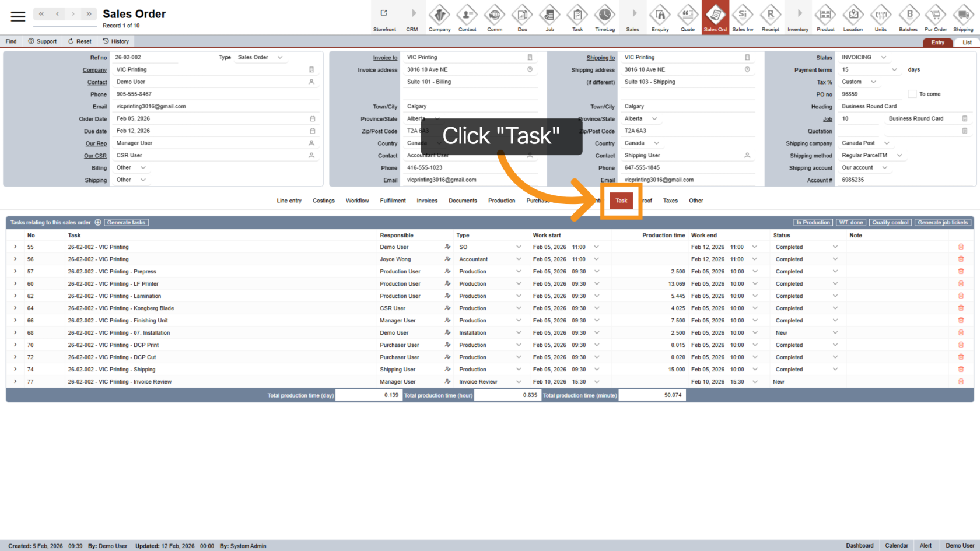The width and height of the screenshot is (980, 551).
Task: Delete task 55 using trash icon
Action: [961, 247]
